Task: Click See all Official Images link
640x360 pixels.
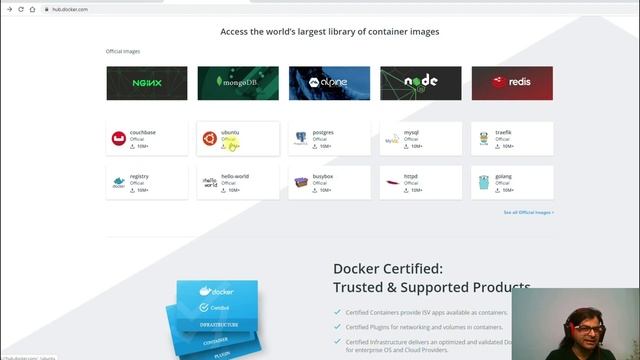Action: coord(529,212)
